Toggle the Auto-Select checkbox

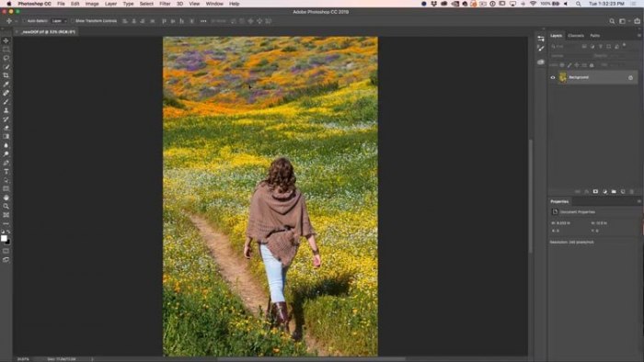(24, 21)
